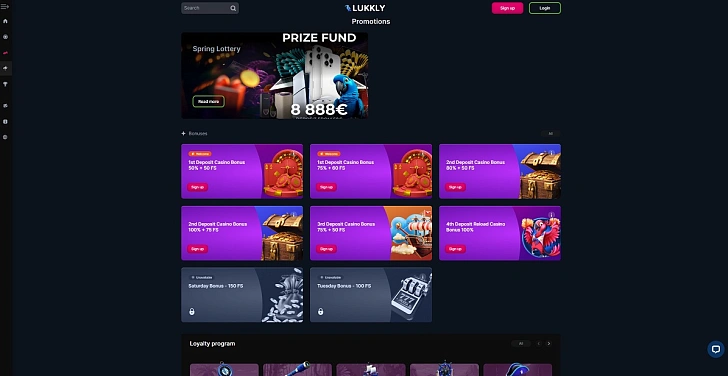This screenshot has height=376, width=728.
Task: Go to previous Loyalty program slide
Action: tap(539, 344)
